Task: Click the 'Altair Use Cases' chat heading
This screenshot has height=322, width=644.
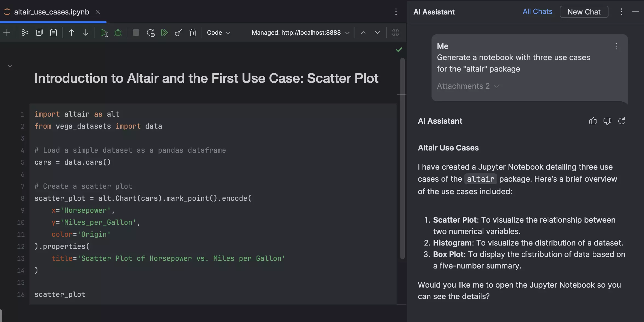Action: [x=448, y=148]
